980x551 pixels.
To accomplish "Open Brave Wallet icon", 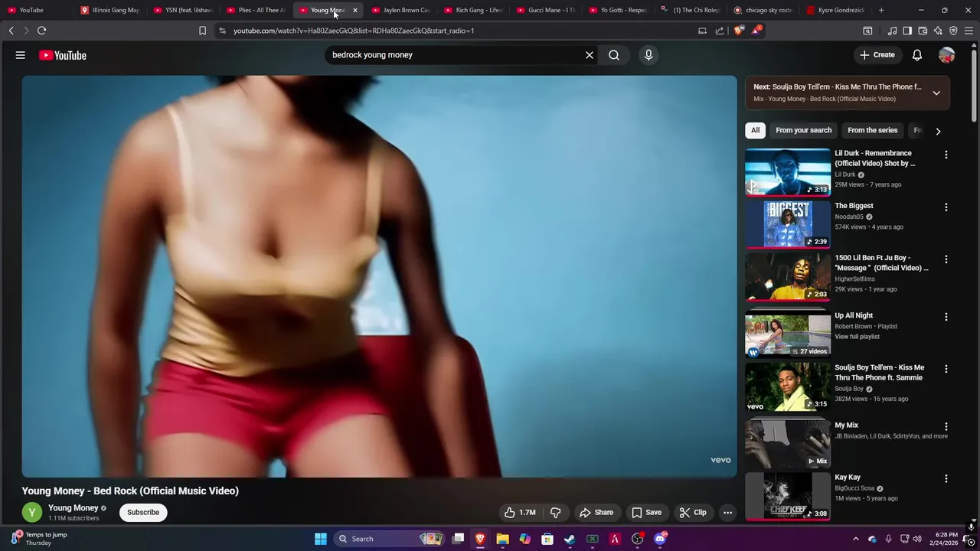I will [x=923, y=31].
